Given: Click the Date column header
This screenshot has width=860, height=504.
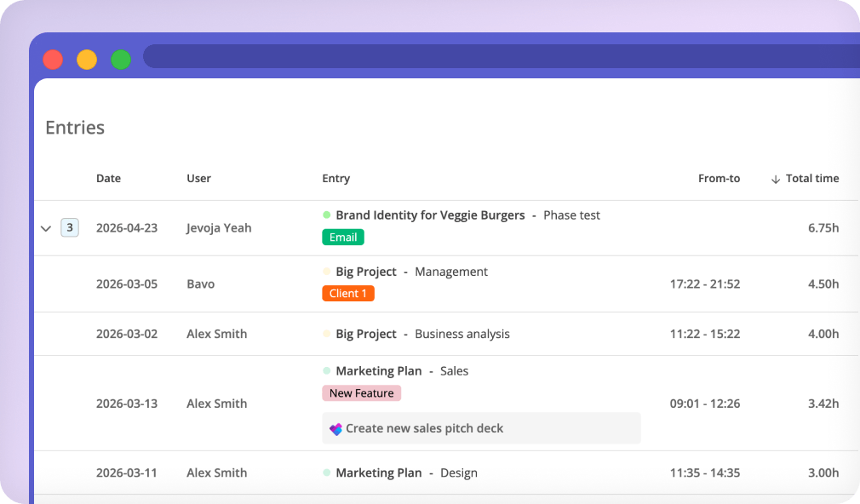Looking at the screenshot, I should (109, 178).
